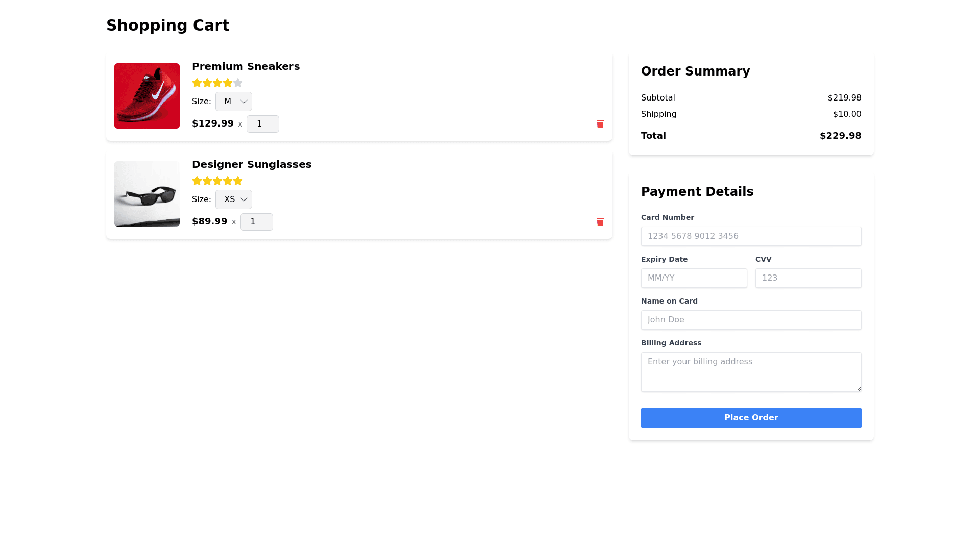Click the Expiry Date input
Screen dimensions: 980x551
[x=694, y=278]
